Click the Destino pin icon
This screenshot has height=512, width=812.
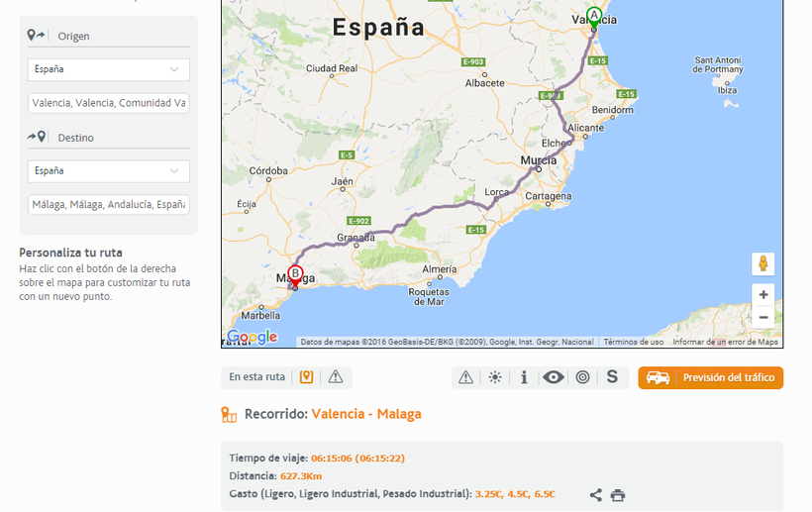pyautogui.click(x=37, y=137)
